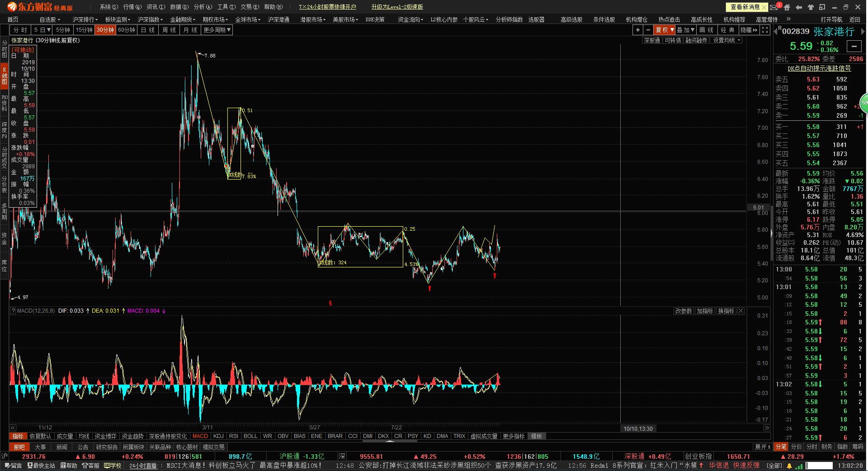Select the 30分钟 period button
Viewport: 868px width, 471px height.
click(105, 30)
